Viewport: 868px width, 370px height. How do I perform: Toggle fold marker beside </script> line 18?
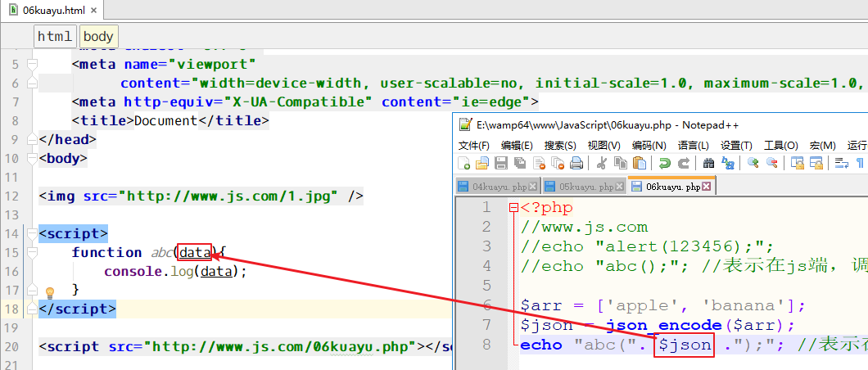(x=32, y=309)
